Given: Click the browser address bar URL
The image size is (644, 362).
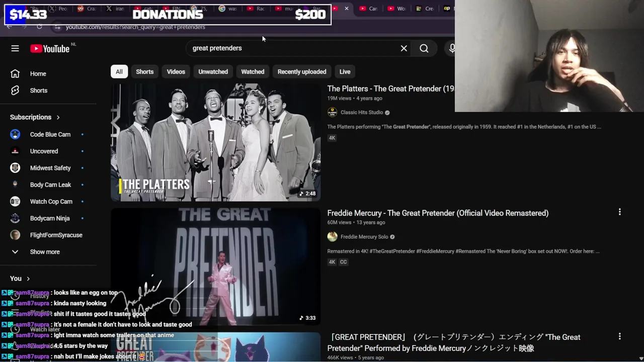Looking at the screenshot, I should coord(135,27).
